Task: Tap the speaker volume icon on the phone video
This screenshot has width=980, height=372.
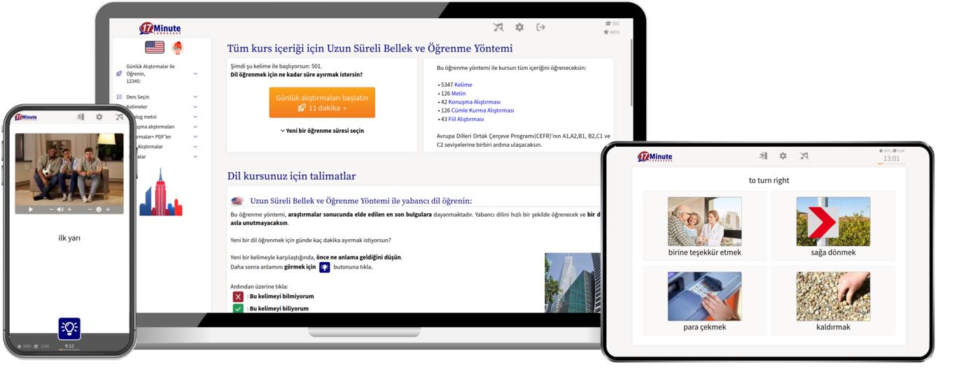Action: click(x=60, y=209)
